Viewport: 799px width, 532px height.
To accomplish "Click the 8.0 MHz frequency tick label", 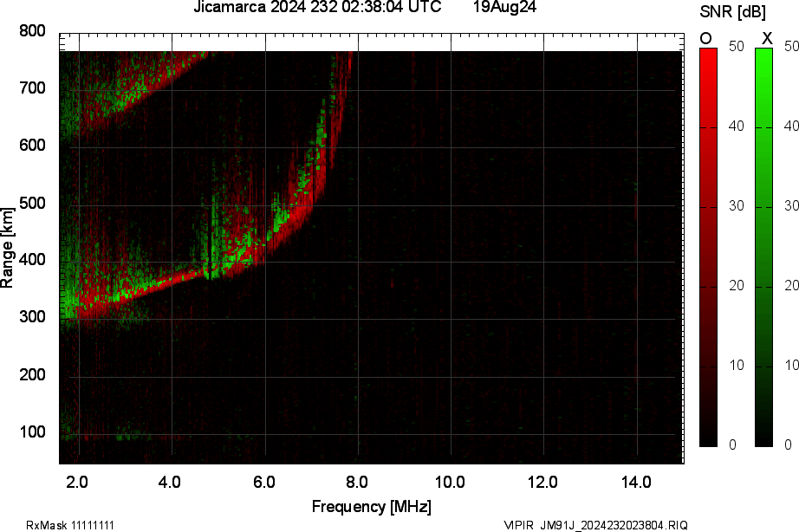I will 357,482.
